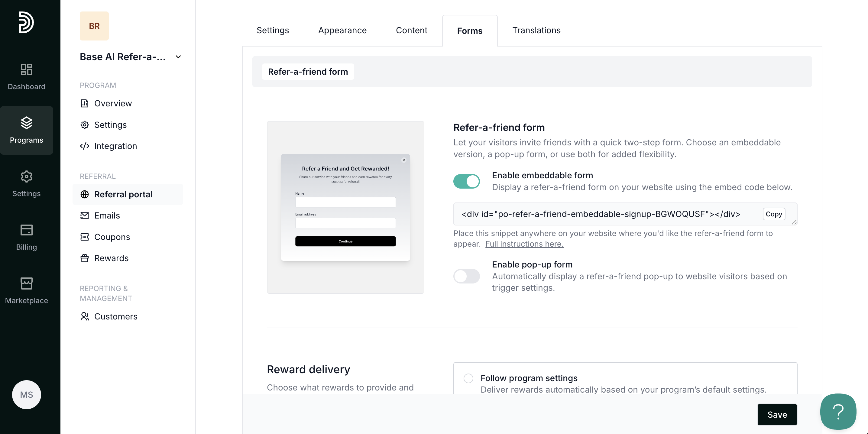Open the Dashboard grid icon
The image size is (868, 434).
pos(26,70)
